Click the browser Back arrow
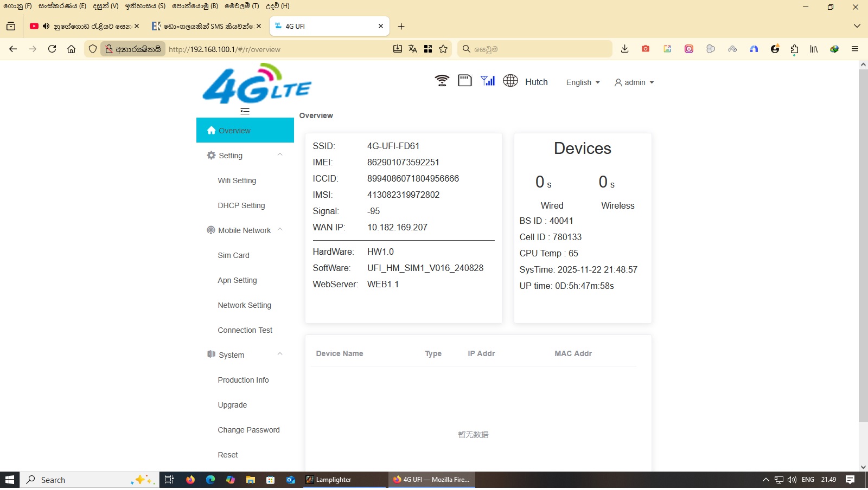This screenshot has height=490, width=868. (x=13, y=49)
